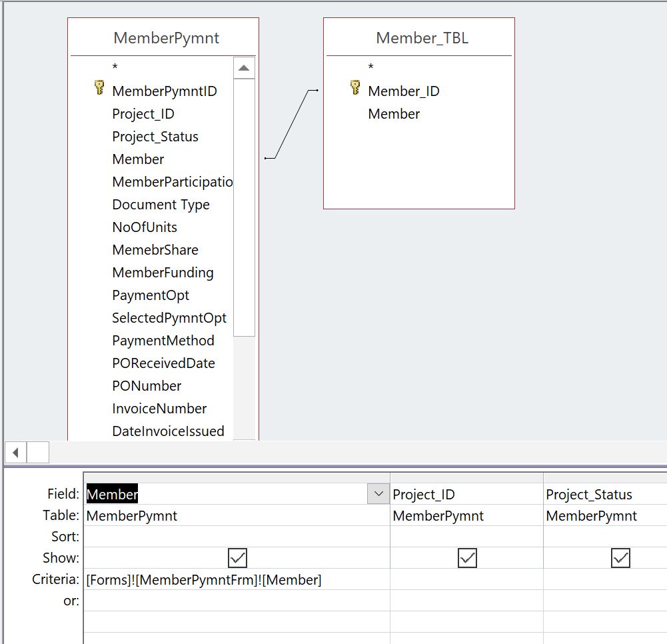Select the PONumber field
Screen dimensions: 667x644
(147, 385)
